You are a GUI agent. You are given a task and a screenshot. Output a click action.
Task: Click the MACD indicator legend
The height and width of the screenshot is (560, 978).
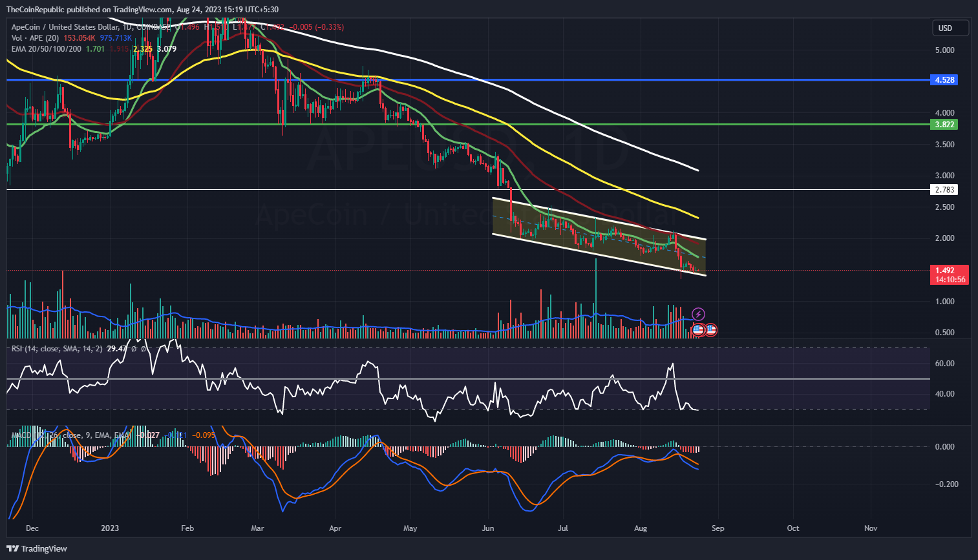click(70, 435)
